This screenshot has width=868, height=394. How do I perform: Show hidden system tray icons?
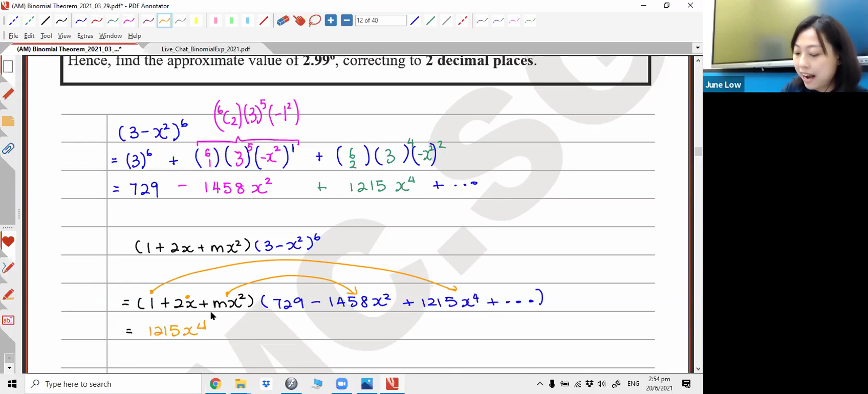pyautogui.click(x=540, y=384)
